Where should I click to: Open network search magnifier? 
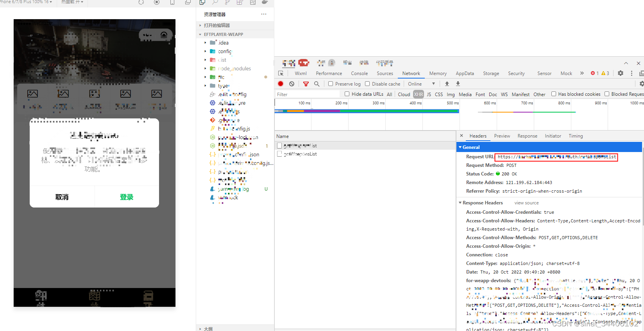point(317,84)
